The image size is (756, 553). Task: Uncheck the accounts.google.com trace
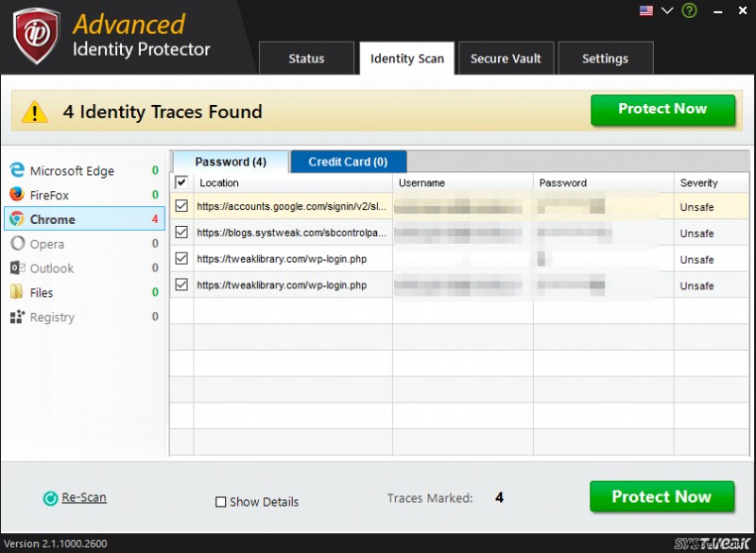coord(180,206)
